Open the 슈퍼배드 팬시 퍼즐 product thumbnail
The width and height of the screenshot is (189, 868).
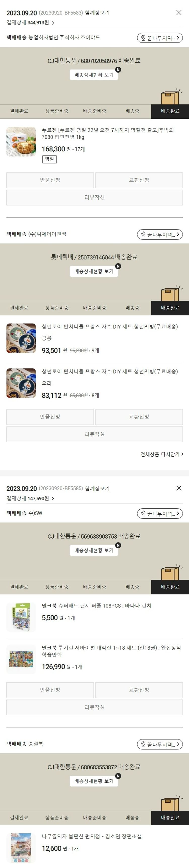(x=21, y=617)
